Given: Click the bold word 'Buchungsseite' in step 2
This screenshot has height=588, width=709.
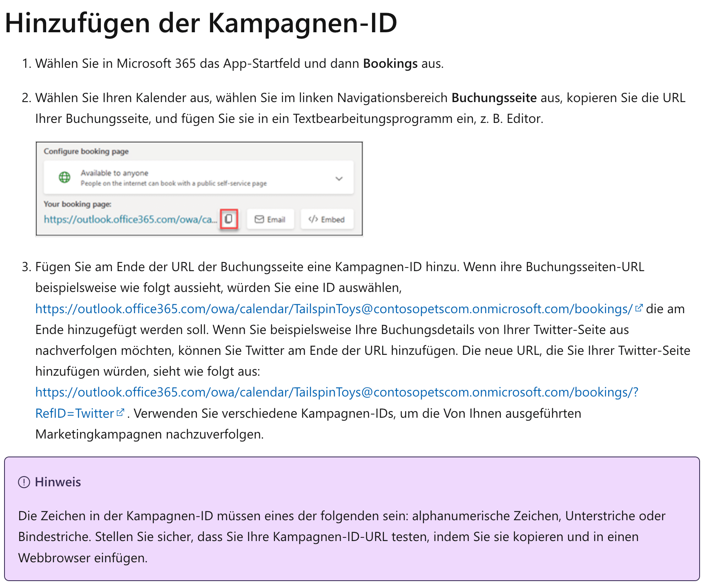Looking at the screenshot, I should point(494,98).
